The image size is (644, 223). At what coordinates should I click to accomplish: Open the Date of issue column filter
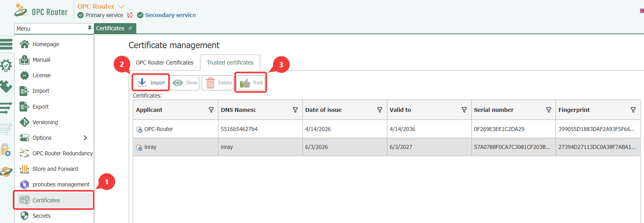(380, 110)
